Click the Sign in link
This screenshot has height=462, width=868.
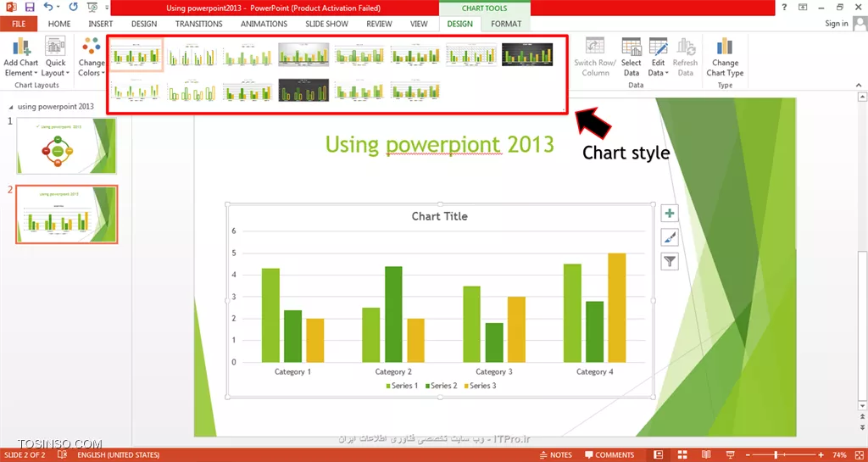(x=837, y=23)
